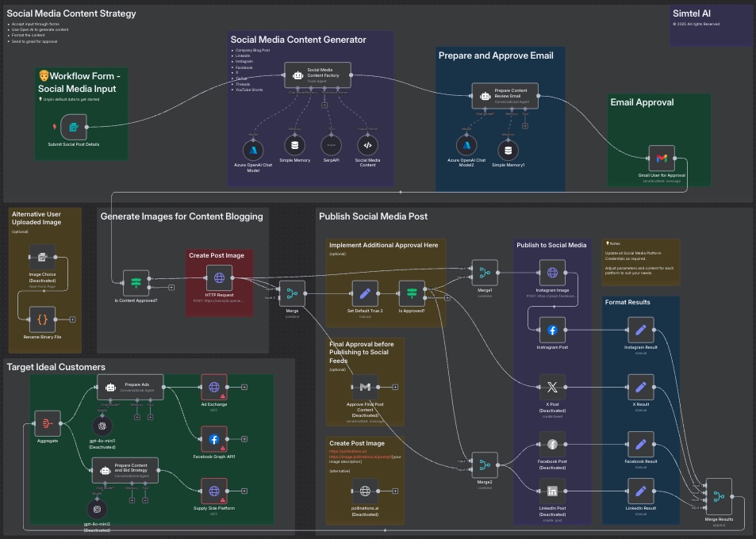Screen dimensions: 756x539
Task: Click the Social Media Content Strategy title note
Action: (71, 13)
